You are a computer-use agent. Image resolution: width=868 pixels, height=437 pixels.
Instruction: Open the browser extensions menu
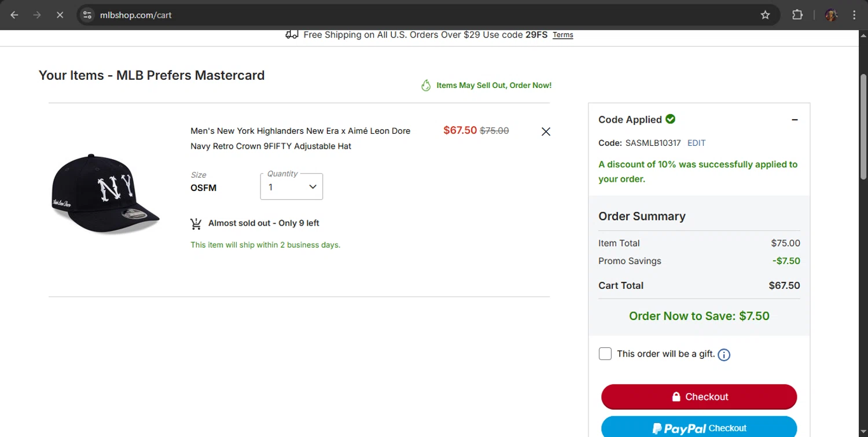(797, 15)
